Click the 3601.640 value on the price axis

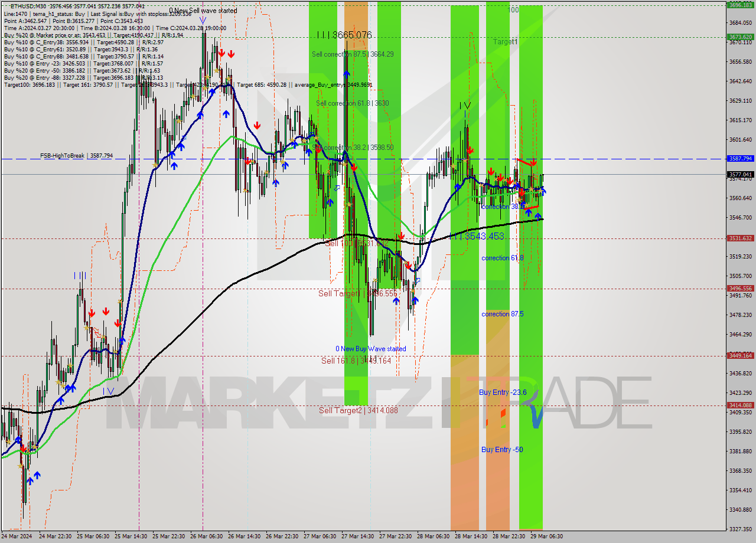pyautogui.click(x=741, y=139)
